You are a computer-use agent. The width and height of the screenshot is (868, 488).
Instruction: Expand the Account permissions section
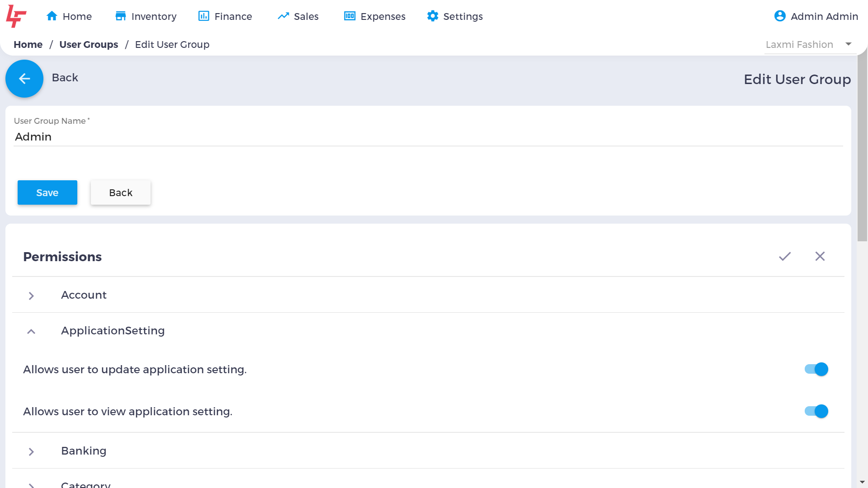pyautogui.click(x=32, y=295)
